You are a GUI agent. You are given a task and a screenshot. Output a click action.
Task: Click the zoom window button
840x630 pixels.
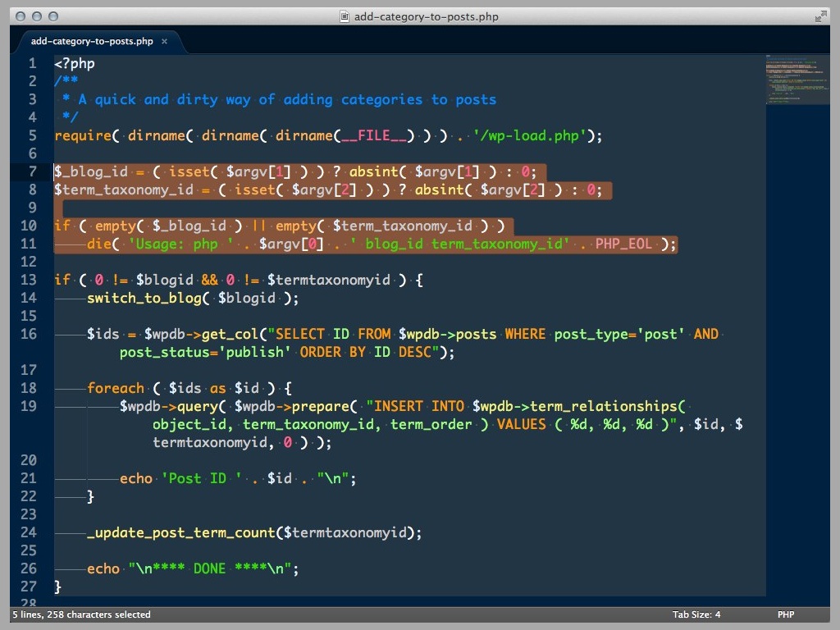point(53,16)
